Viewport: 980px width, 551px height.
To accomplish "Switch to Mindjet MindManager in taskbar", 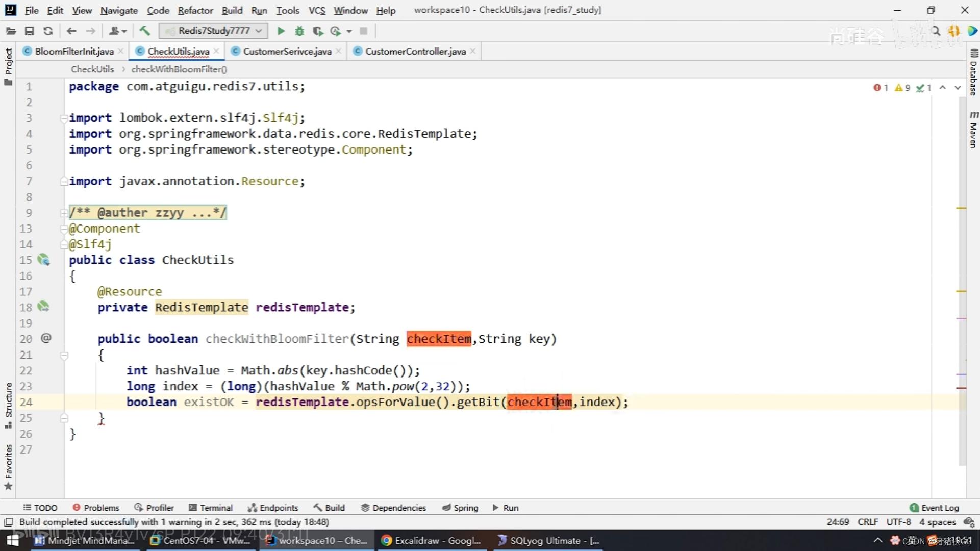I will (x=85, y=540).
